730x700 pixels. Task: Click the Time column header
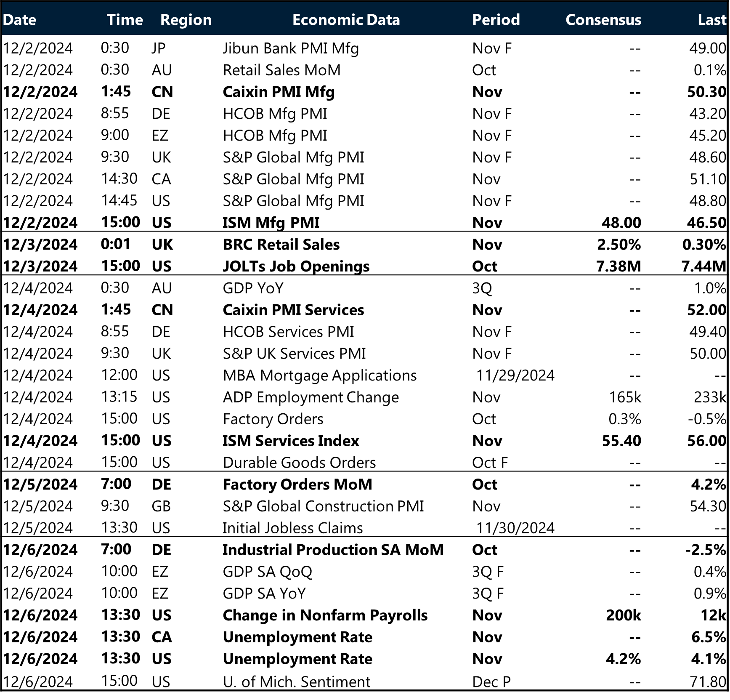[125, 20]
